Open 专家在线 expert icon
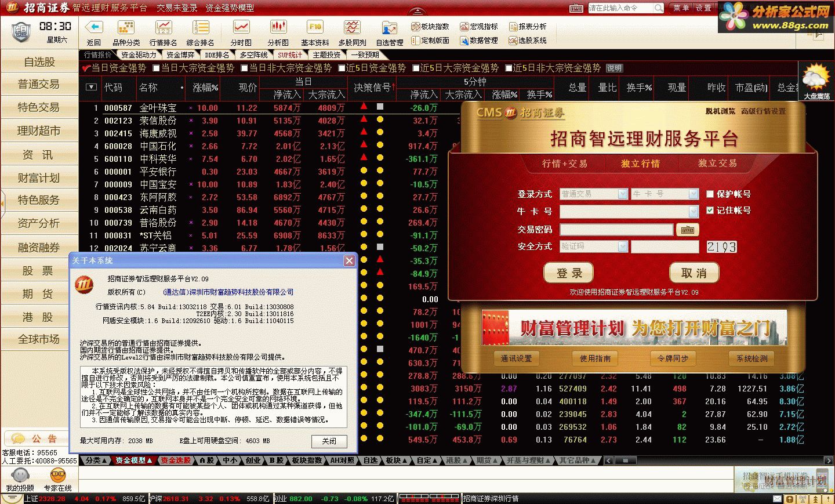Screen dimensions: 835x504 click(x=58, y=475)
